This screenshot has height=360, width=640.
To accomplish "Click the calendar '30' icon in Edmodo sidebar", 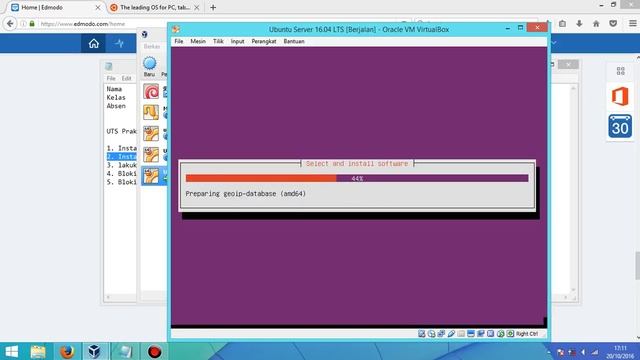I will tap(620, 126).
